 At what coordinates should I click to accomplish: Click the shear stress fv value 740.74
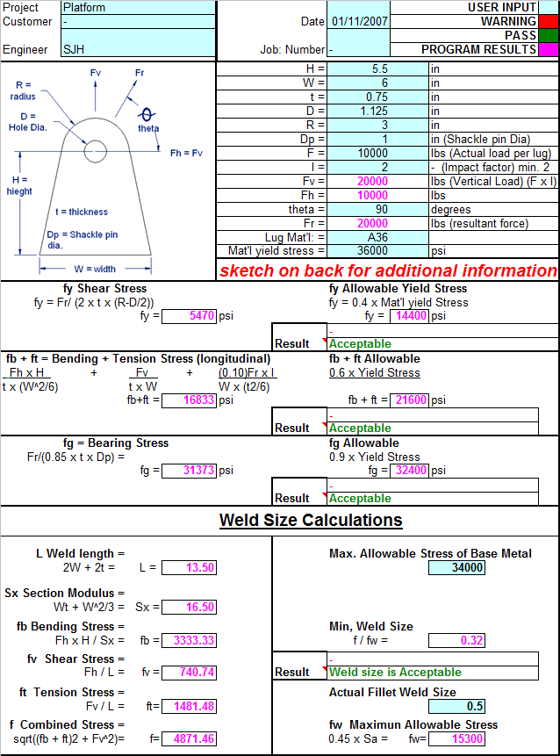[189, 672]
